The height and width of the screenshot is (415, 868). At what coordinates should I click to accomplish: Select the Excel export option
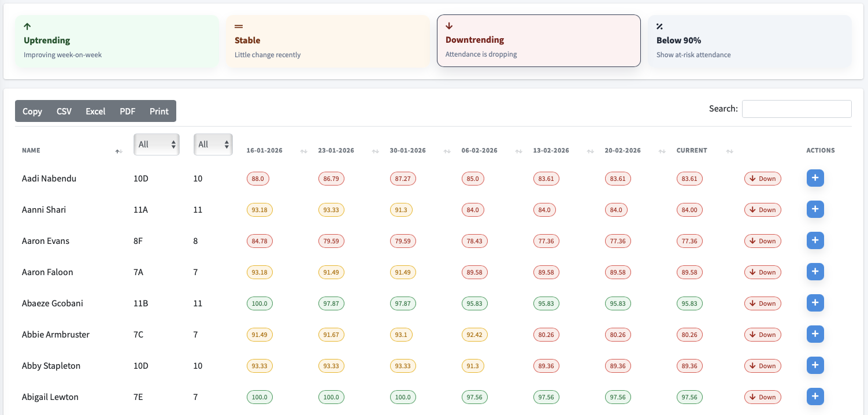95,111
